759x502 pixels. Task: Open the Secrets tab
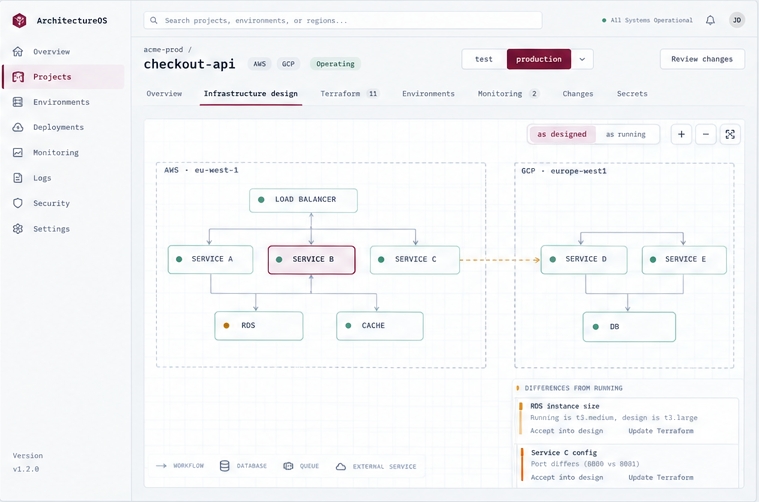(x=632, y=93)
